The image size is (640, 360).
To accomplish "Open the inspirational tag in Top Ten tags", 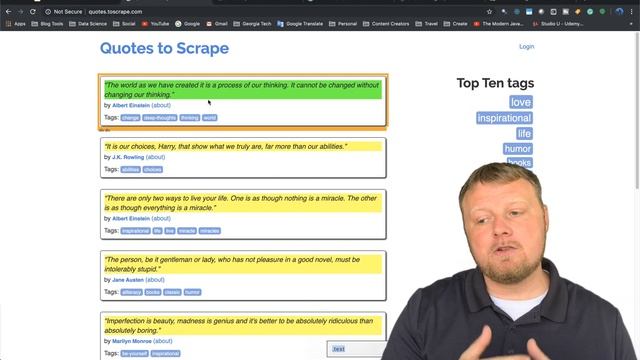I will 504,118.
